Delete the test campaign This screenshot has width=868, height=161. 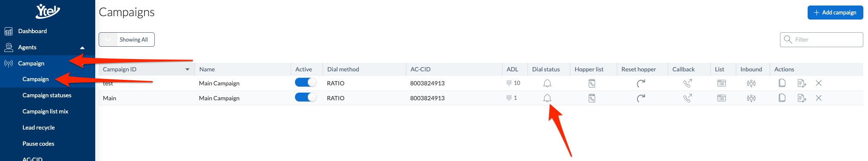[819, 83]
